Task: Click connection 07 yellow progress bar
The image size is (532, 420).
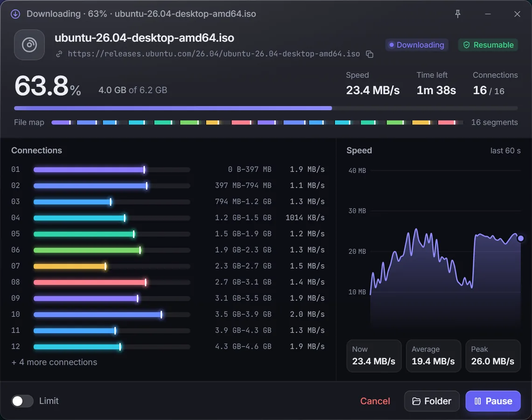Action: coord(112,266)
